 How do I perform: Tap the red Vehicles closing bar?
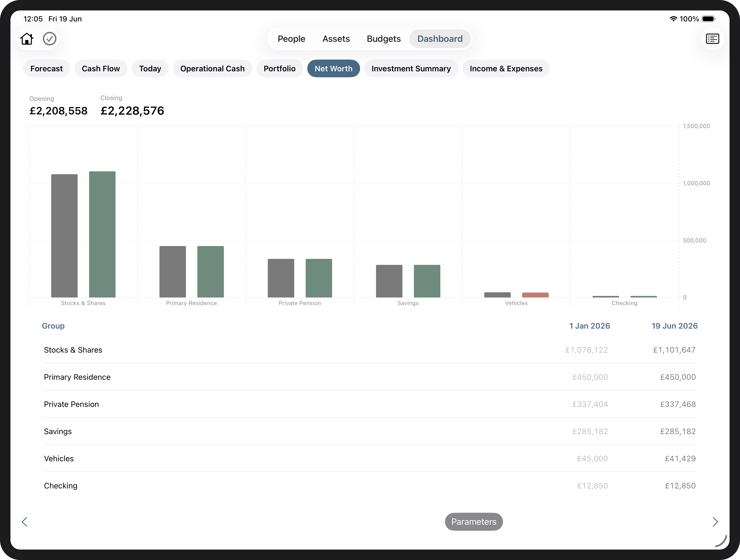pyautogui.click(x=535, y=295)
